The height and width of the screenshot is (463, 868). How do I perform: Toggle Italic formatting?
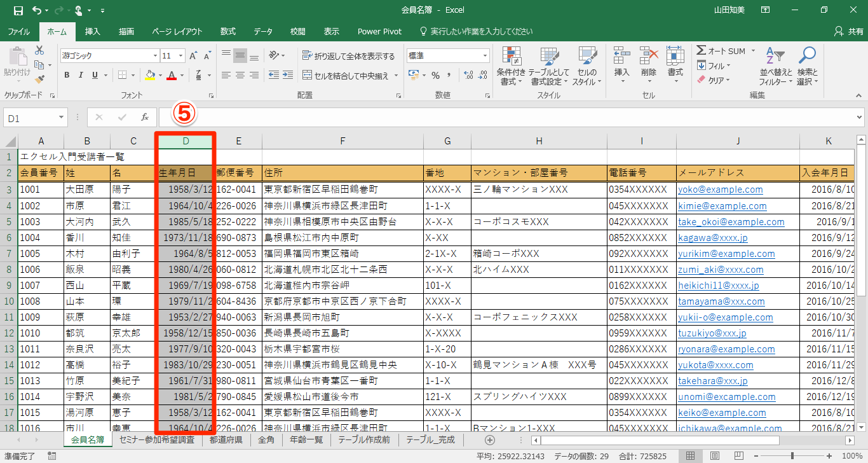(81, 75)
